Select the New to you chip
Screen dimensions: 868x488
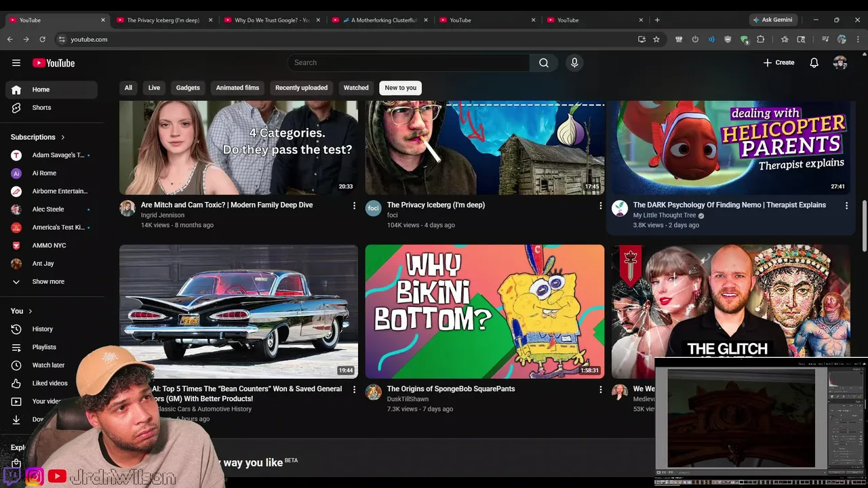click(401, 87)
